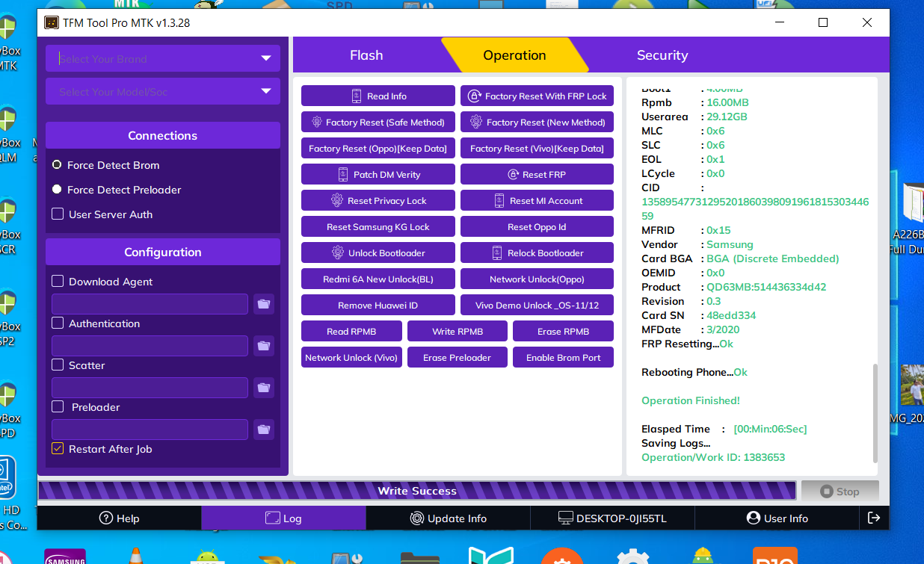Click Enable Brom Port button
The width and height of the screenshot is (924, 564).
[564, 358]
